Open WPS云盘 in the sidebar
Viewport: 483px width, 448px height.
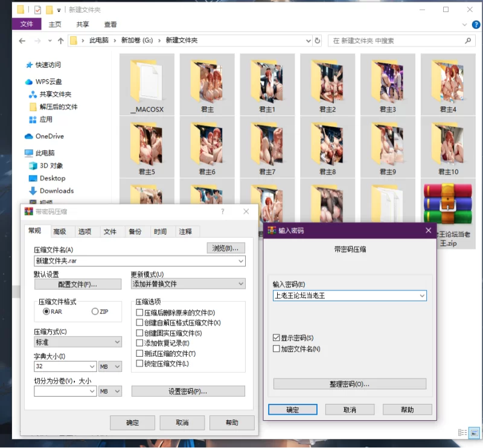coord(48,82)
